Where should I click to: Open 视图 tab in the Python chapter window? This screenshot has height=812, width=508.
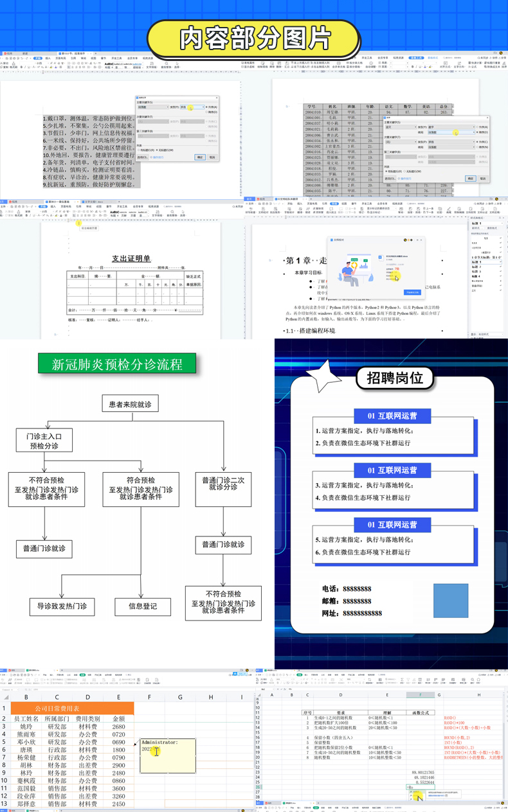(344, 204)
